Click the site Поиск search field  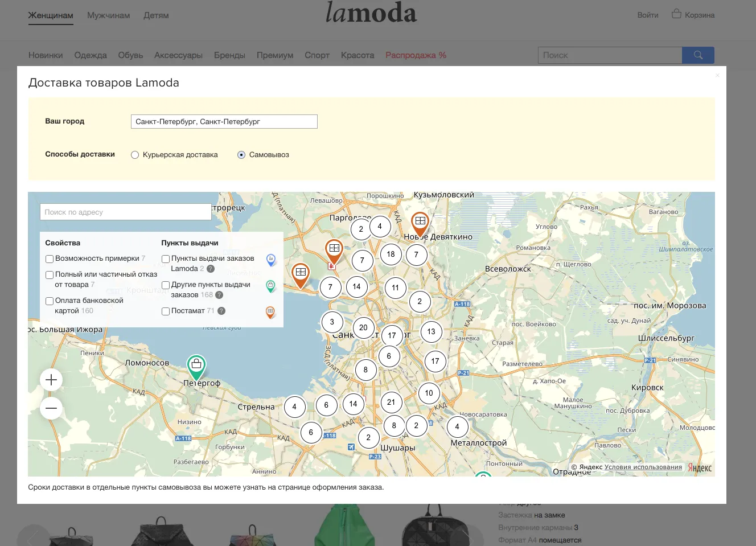point(610,55)
